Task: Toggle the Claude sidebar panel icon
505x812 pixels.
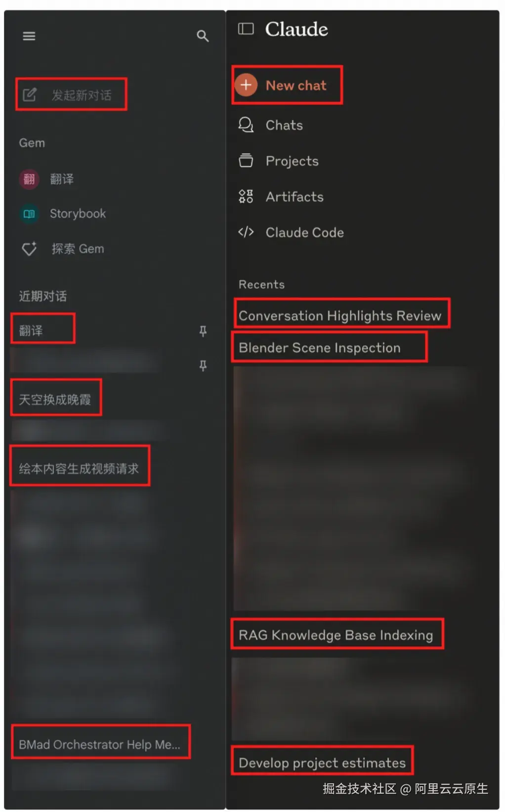Action: [246, 29]
